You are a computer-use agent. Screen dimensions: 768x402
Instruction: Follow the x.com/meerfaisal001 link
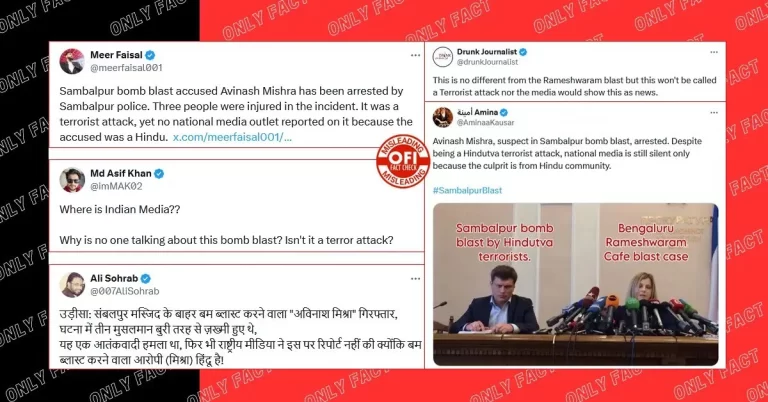point(232,137)
